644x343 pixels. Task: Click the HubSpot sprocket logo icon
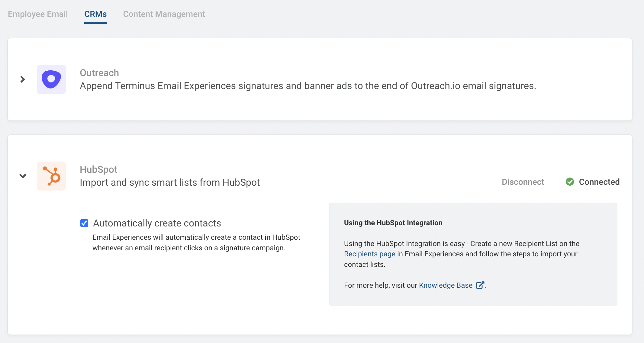pos(51,176)
